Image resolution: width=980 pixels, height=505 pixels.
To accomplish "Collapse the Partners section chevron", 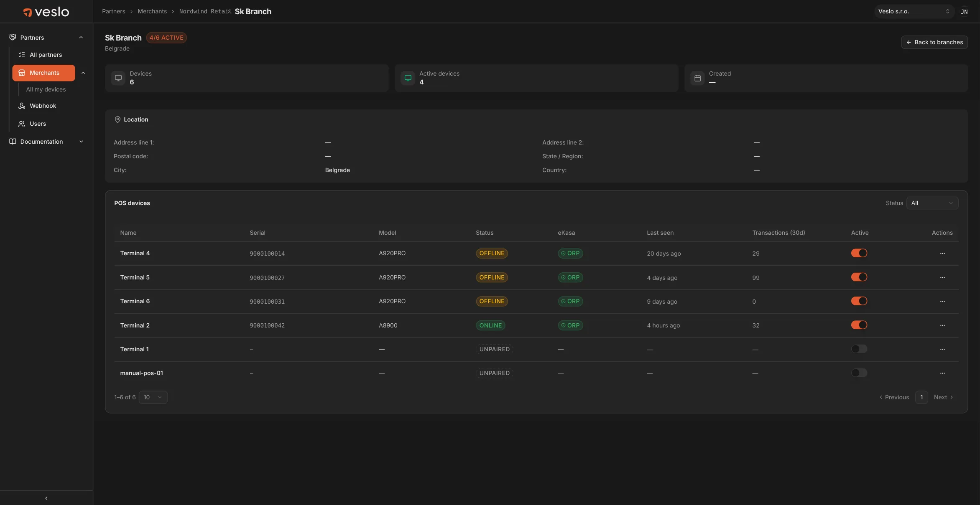I will pos(81,38).
